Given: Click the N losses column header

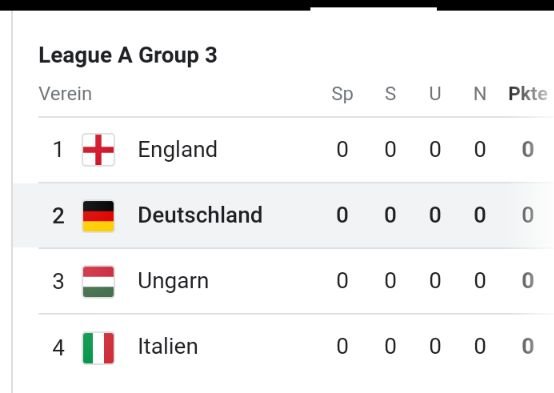Looking at the screenshot, I should point(479,94).
